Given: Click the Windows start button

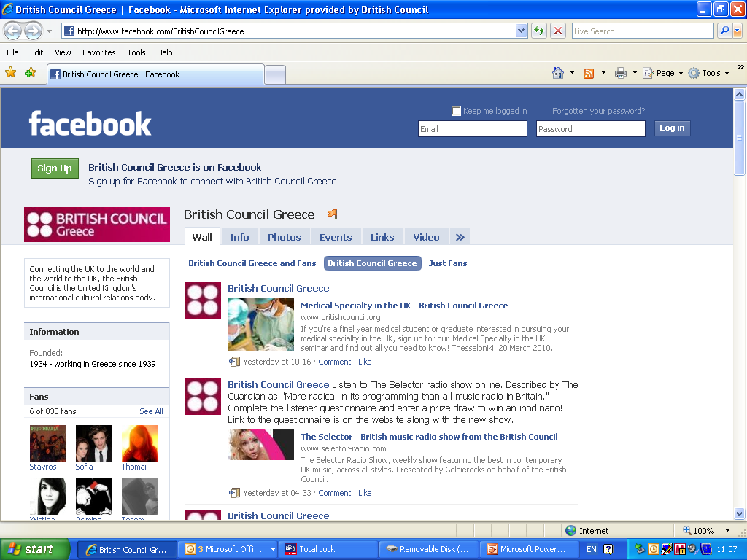Looking at the screenshot, I should click(35, 549).
